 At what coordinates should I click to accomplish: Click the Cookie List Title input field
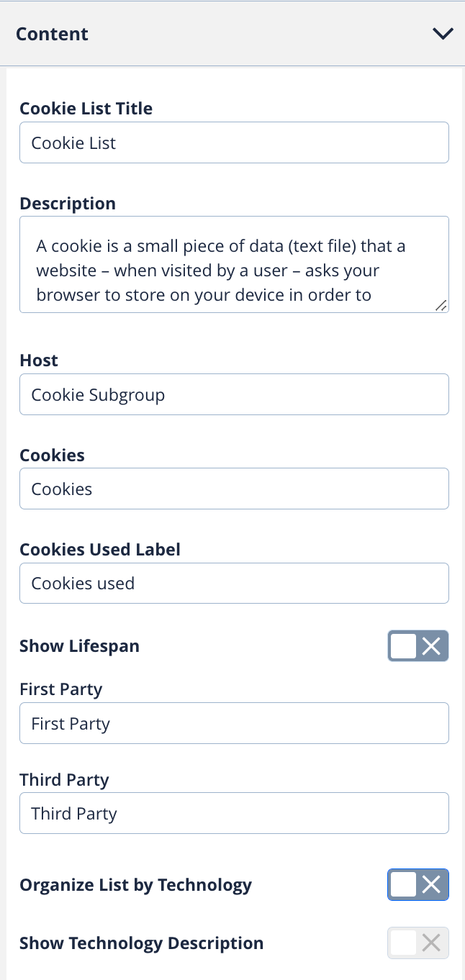pos(234,142)
